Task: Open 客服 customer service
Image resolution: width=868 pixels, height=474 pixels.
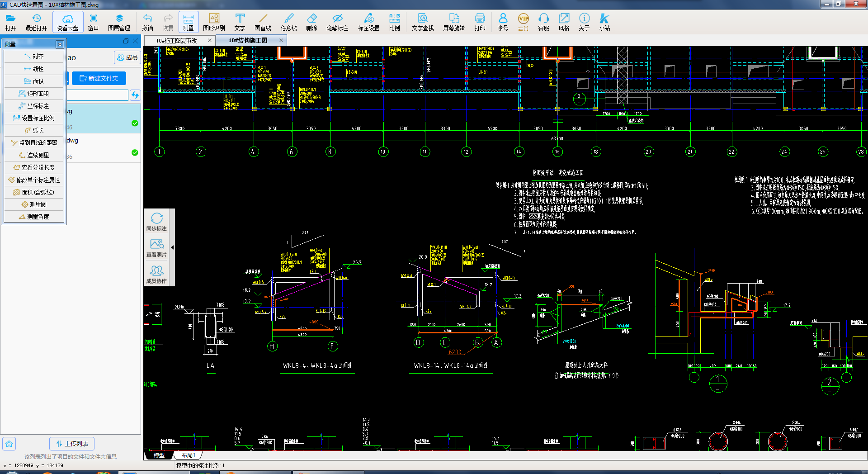Action: [543, 22]
